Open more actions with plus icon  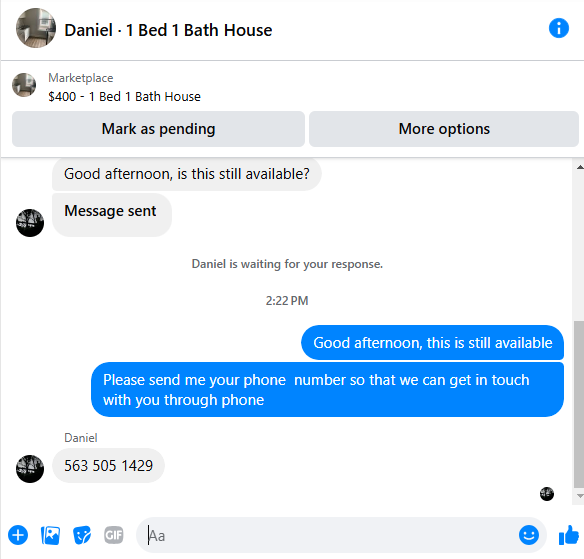pyautogui.click(x=18, y=535)
